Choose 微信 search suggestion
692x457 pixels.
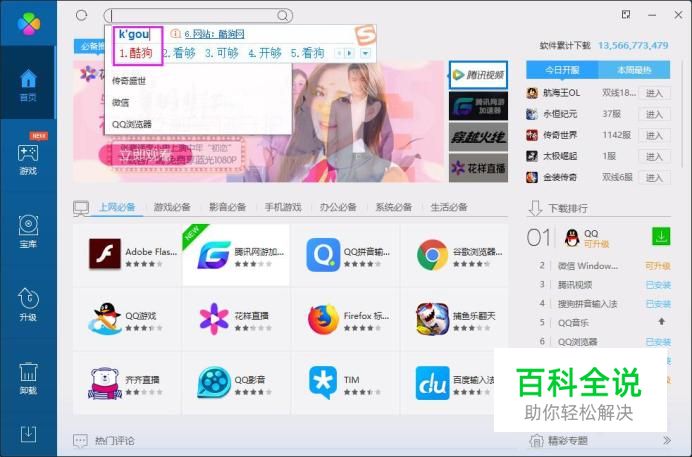point(120,103)
